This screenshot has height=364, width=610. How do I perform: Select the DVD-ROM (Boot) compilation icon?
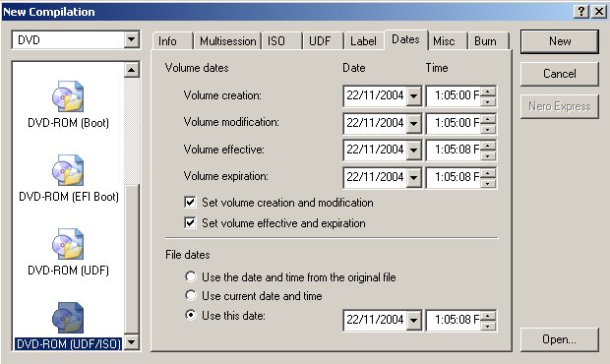coord(68,96)
